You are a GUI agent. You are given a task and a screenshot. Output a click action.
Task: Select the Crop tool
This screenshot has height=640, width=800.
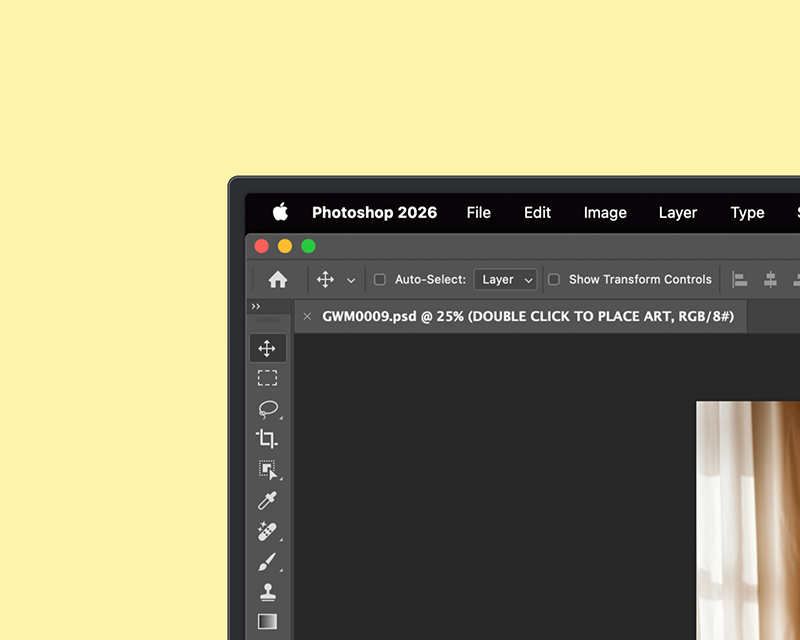267,439
